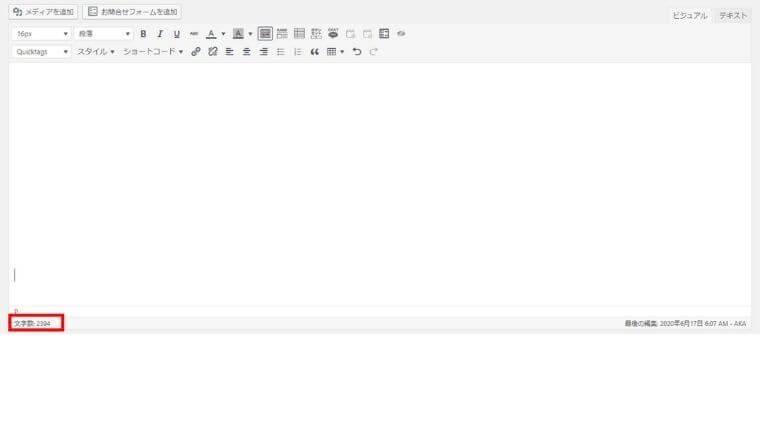Insert a bulleted list
This screenshot has height=428, width=760.
tap(281, 51)
